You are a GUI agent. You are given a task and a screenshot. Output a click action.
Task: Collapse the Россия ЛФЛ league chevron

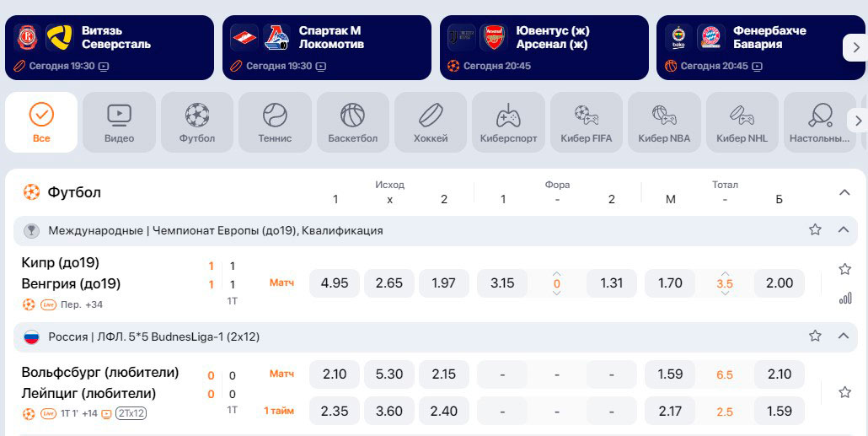pos(843,336)
